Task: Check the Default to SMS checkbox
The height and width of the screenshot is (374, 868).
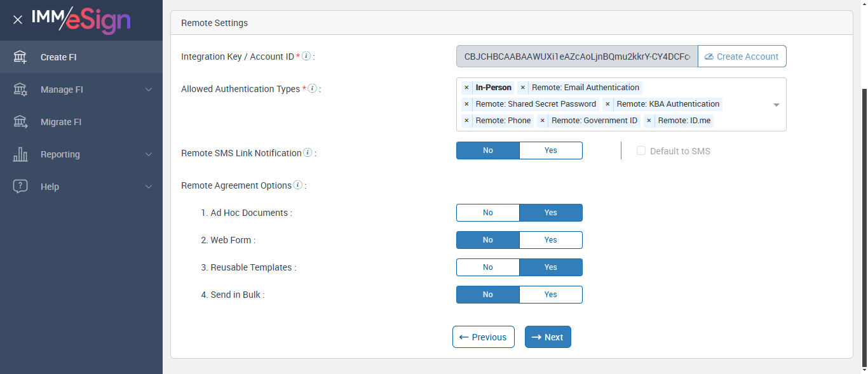Action: tap(641, 151)
